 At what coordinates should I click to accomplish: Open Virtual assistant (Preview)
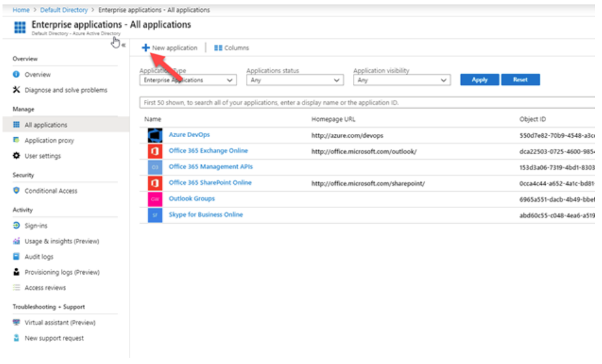pos(60,323)
